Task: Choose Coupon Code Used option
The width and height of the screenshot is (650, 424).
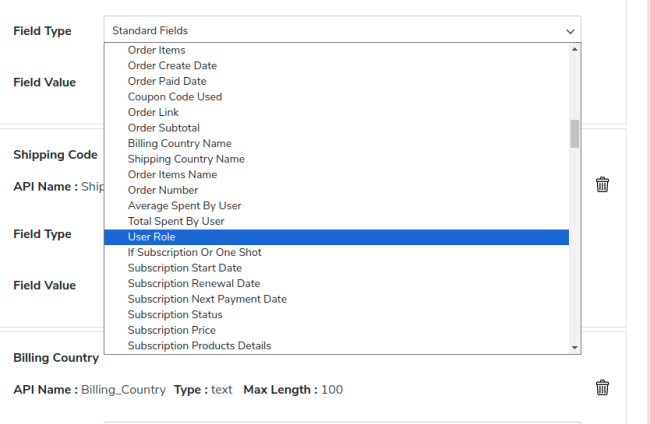Action: pos(175,97)
